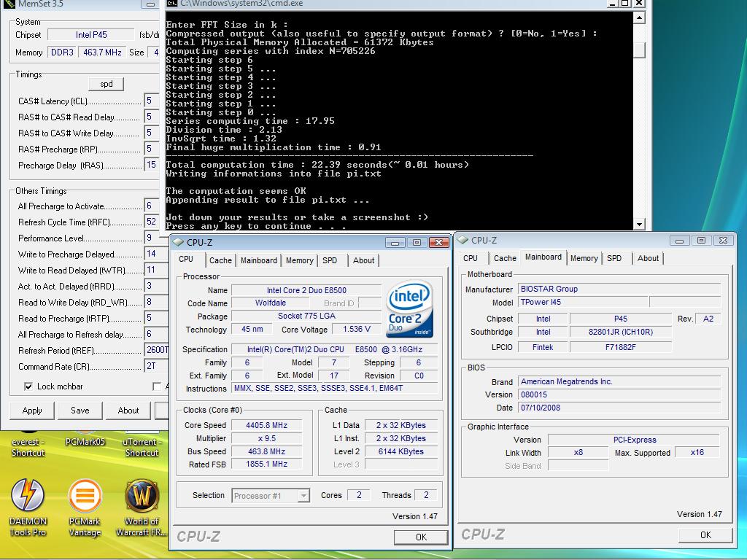747x560 pixels.
Task: Click the cmd window scrollbar thumb
Action: point(639,50)
